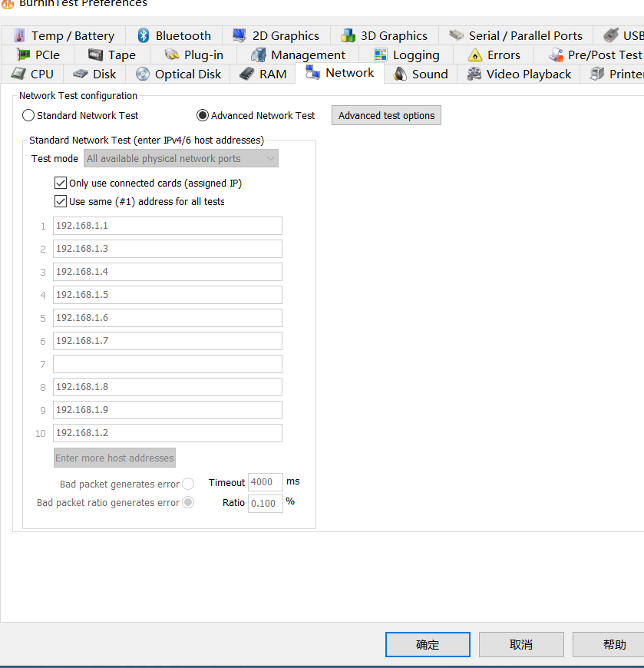Cancel with the 取消 button
The height and width of the screenshot is (668, 644).
521,644
